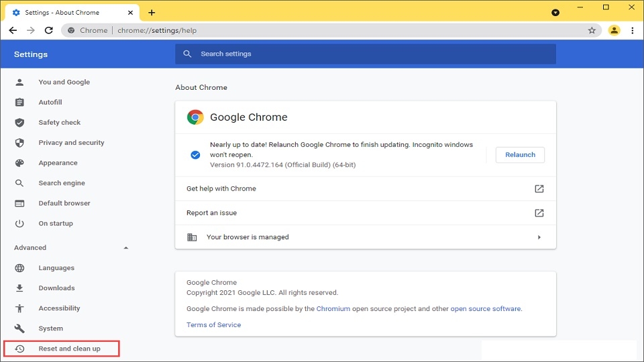Click the person icon for You and Google
Viewport: 644px width, 362px height.
(19, 82)
